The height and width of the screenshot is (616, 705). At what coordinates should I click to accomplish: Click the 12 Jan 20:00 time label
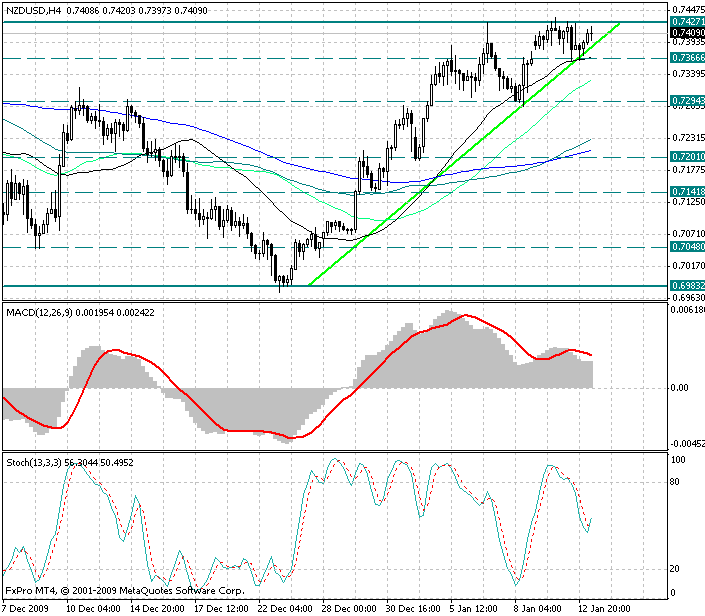point(604,609)
